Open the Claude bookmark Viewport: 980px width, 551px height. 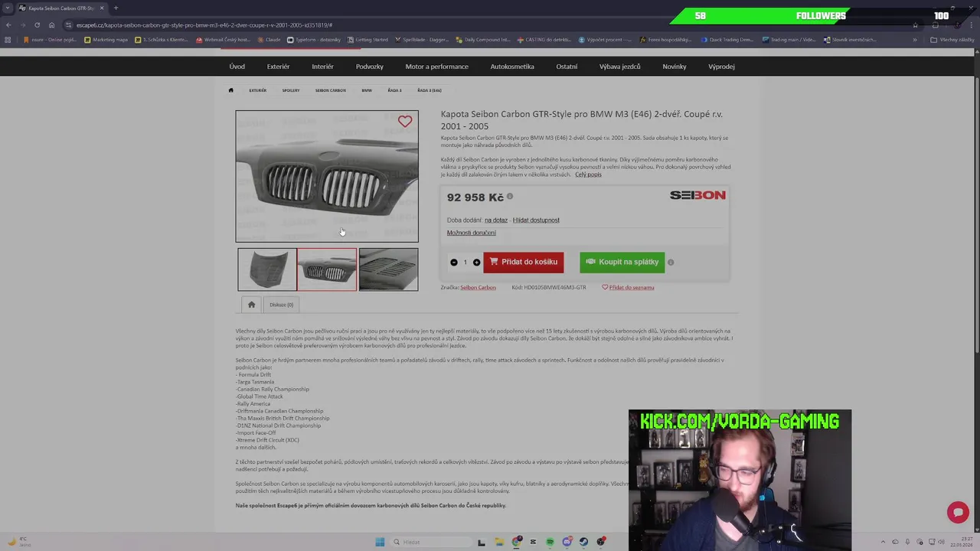pos(269,40)
